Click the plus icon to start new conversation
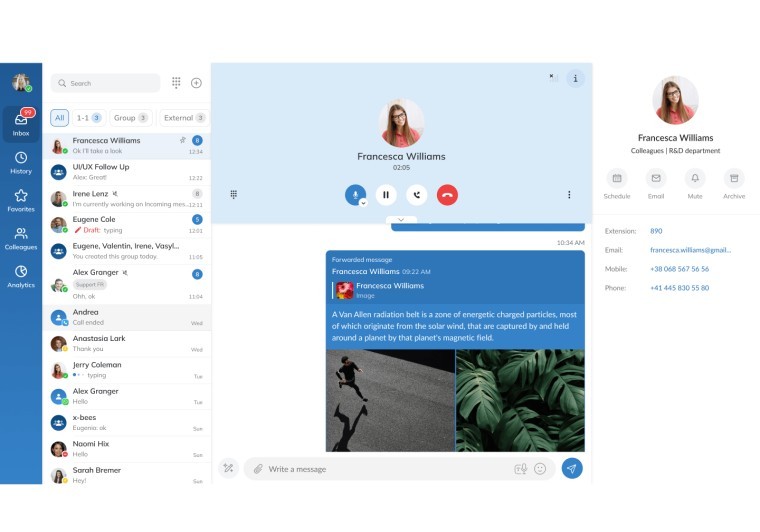The height and width of the screenshot is (532, 760). (196, 83)
